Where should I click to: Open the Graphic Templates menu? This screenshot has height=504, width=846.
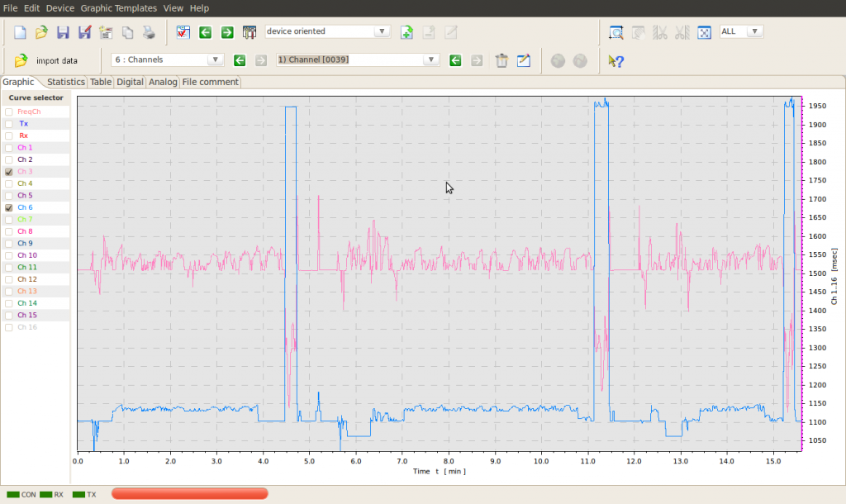118,7
